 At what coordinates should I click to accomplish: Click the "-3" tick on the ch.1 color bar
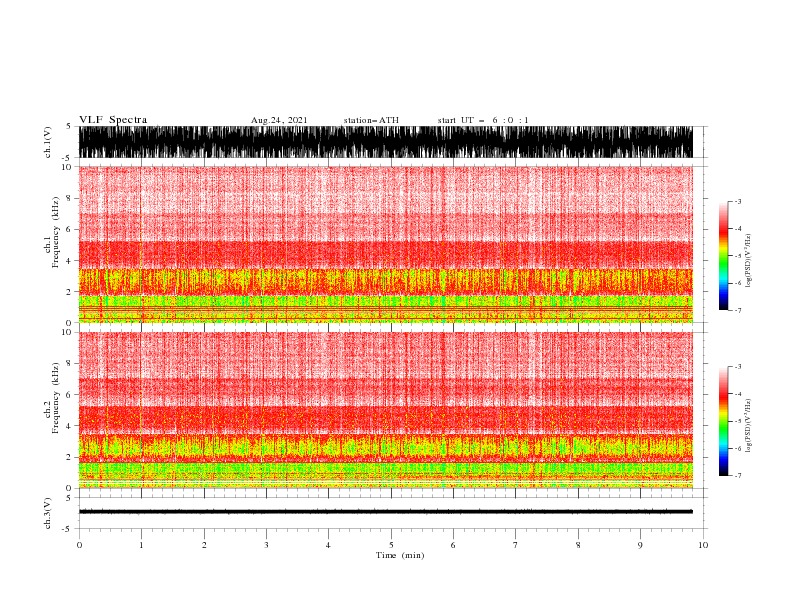pos(738,201)
